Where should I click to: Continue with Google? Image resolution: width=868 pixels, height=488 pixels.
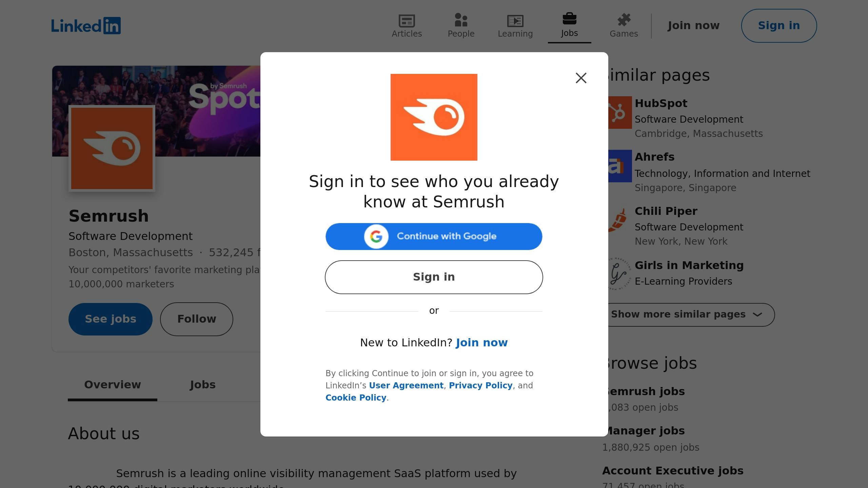434,237
